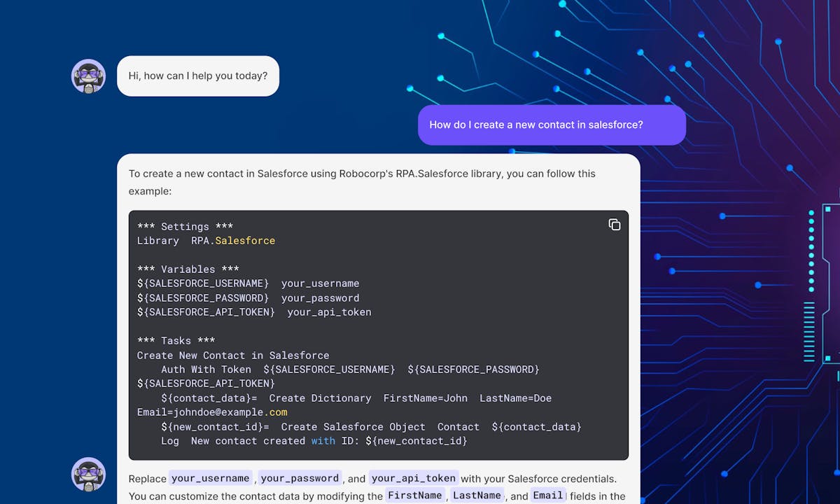The height and width of the screenshot is (504, 840).
Task: Click the monkey avatar beside the Salesforce answer
Action: (x=88, y=475)
